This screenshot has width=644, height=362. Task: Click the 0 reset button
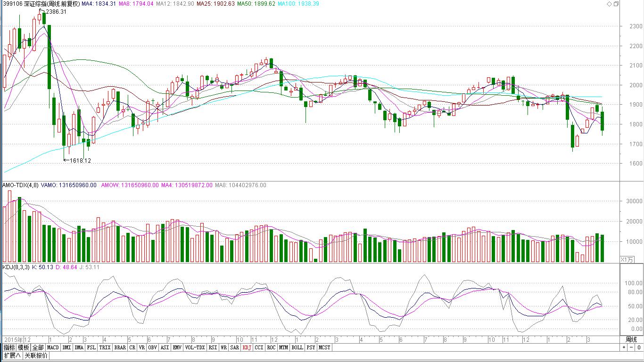point(639,347)
